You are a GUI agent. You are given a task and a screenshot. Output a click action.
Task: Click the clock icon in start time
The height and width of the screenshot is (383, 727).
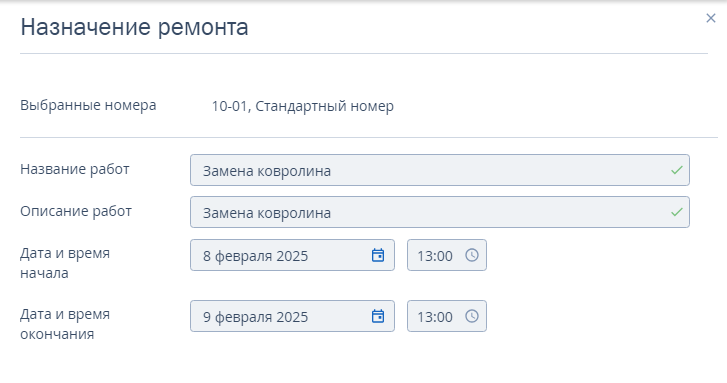point(472,255)
